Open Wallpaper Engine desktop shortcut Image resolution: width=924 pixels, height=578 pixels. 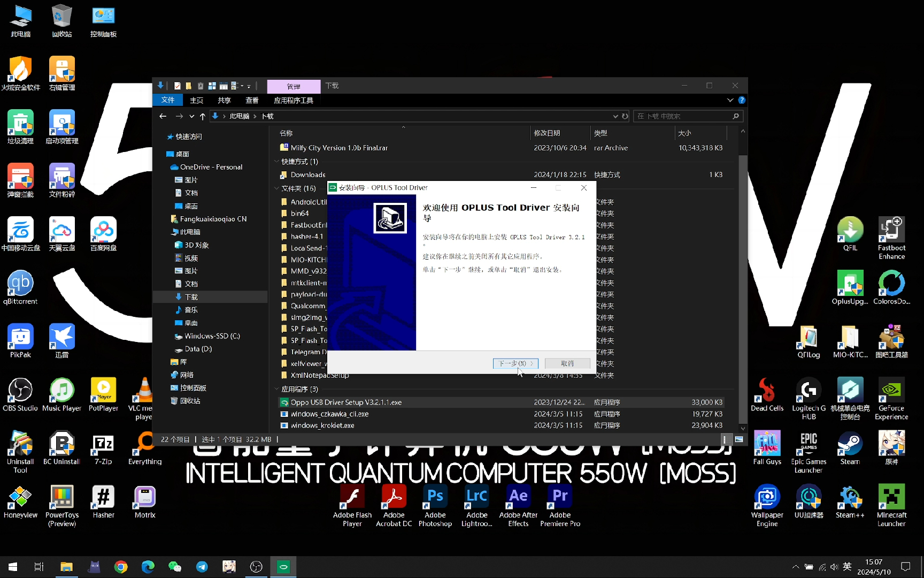point(767,506)
